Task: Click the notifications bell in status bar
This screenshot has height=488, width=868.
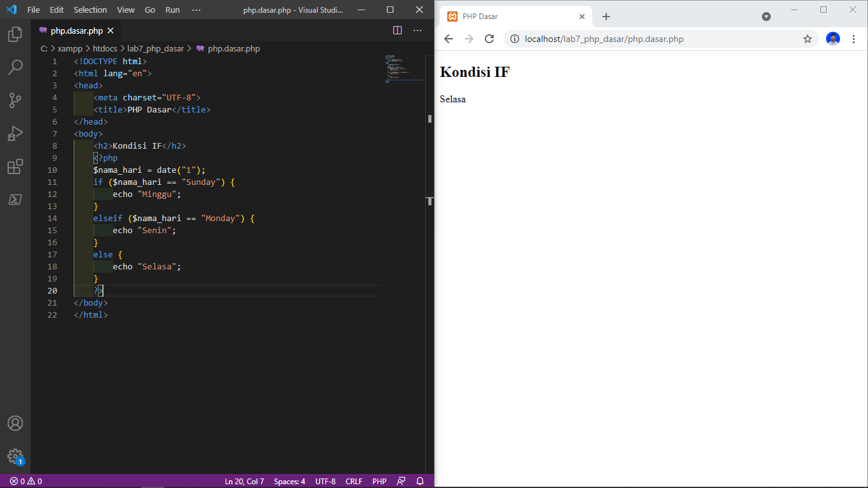Action: point(419,481)
